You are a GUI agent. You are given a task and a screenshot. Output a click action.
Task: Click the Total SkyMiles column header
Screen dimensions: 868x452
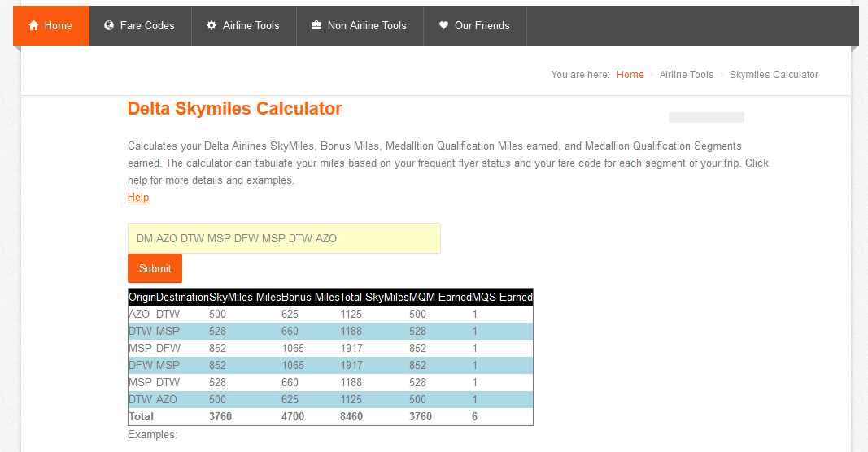click(374, 298)
